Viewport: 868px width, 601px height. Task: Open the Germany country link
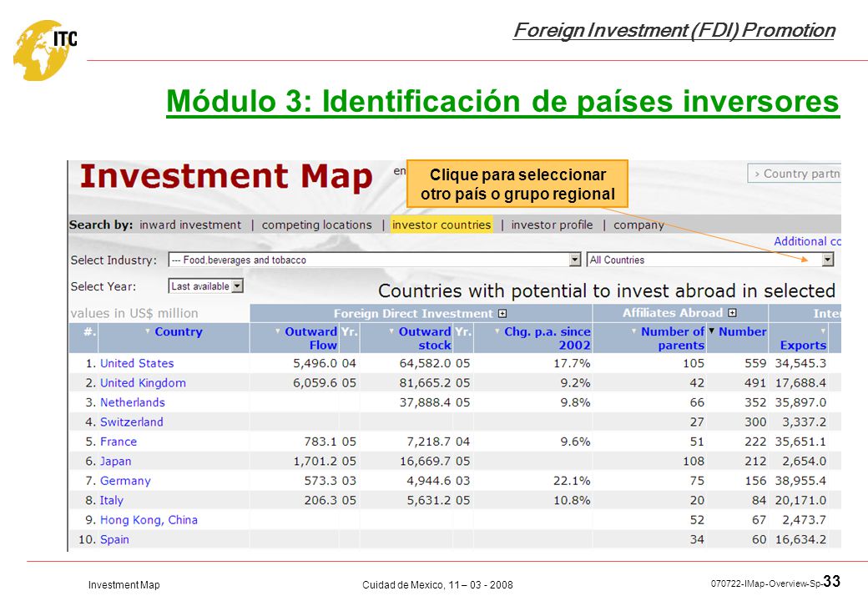(x=125, y=481)
